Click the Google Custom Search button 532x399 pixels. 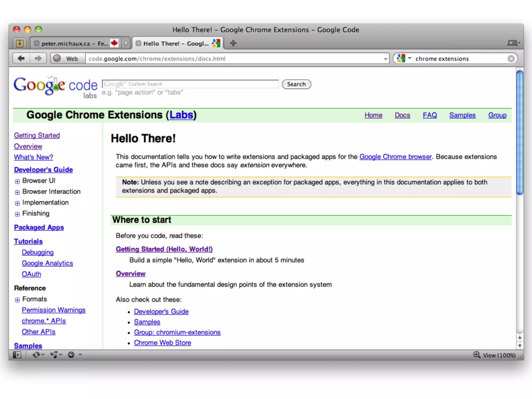[296, 84]
